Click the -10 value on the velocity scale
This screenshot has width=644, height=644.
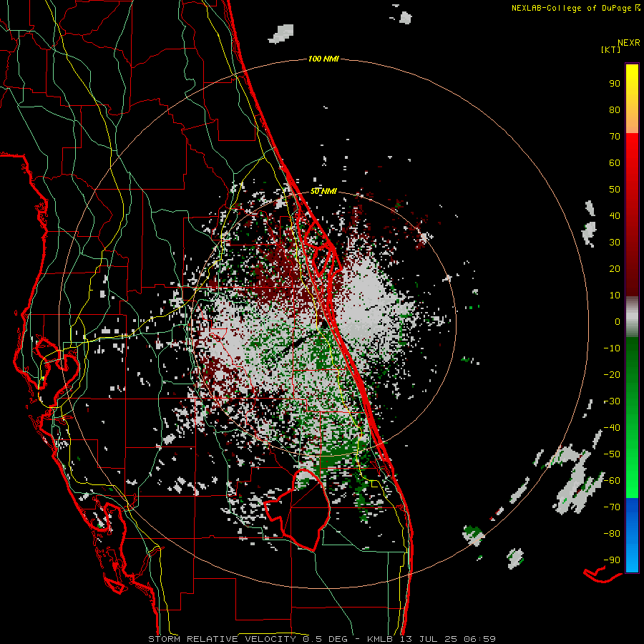pos(612,348)
